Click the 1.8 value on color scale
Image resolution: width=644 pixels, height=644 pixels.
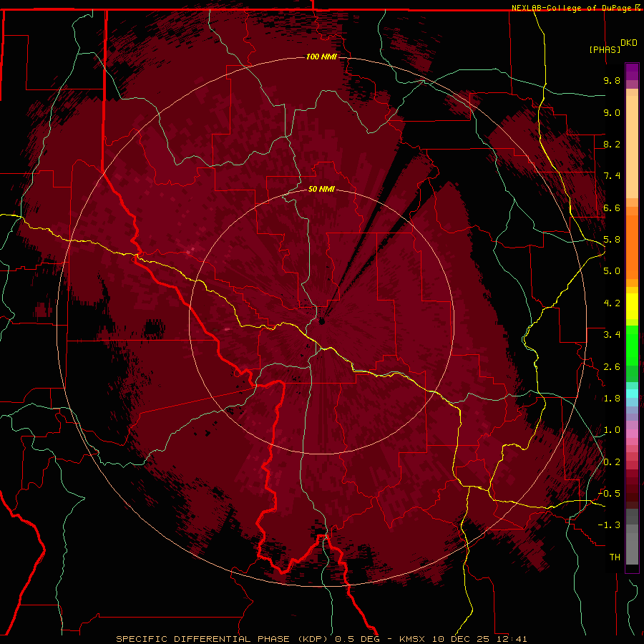pyautogui.click(x=612, y=399)
